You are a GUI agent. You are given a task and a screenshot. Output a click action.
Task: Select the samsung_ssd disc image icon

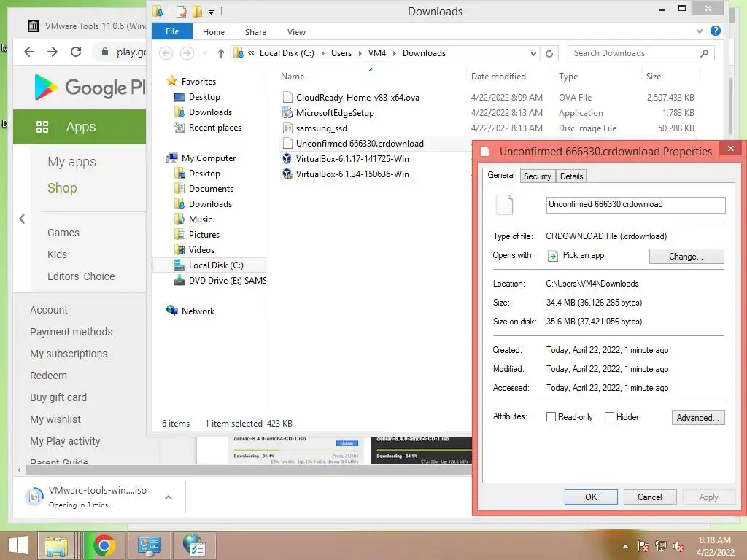(x=287, y=128)
